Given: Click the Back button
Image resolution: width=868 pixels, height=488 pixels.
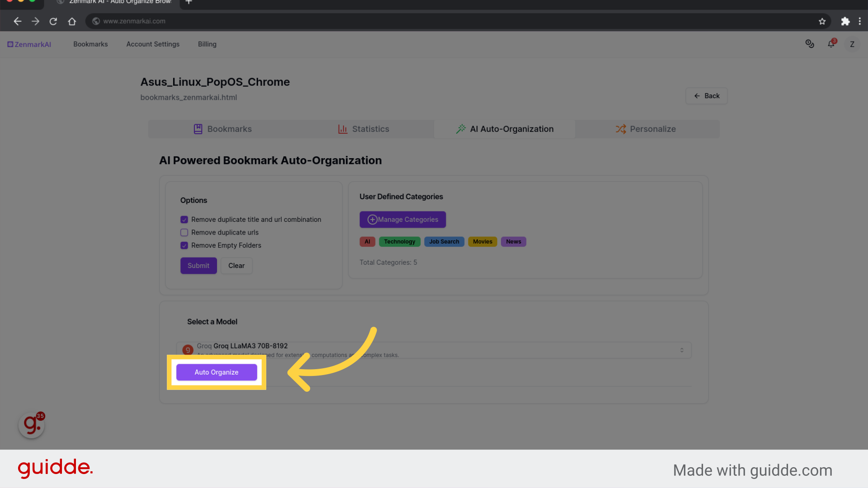Looking at the screenshot, I should pos(707,96).
